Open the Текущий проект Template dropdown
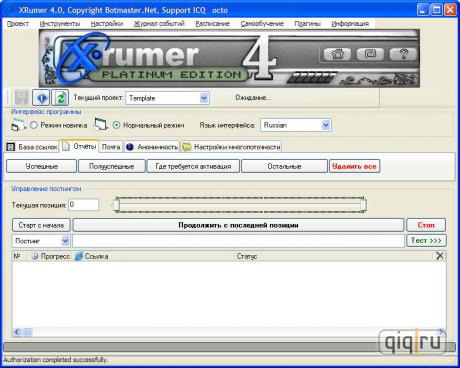Image resolution: width=460 pixels, height=368 pixels. tap(204, 98)
